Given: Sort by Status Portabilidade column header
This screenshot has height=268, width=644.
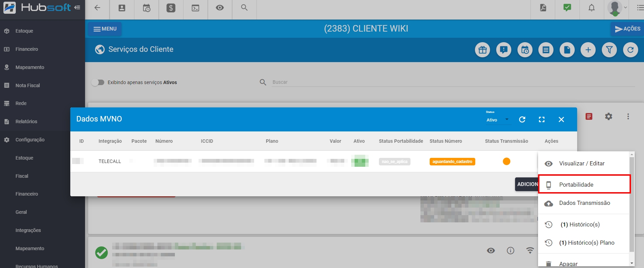Looking at the screenshot, I should tap(401, 141).
